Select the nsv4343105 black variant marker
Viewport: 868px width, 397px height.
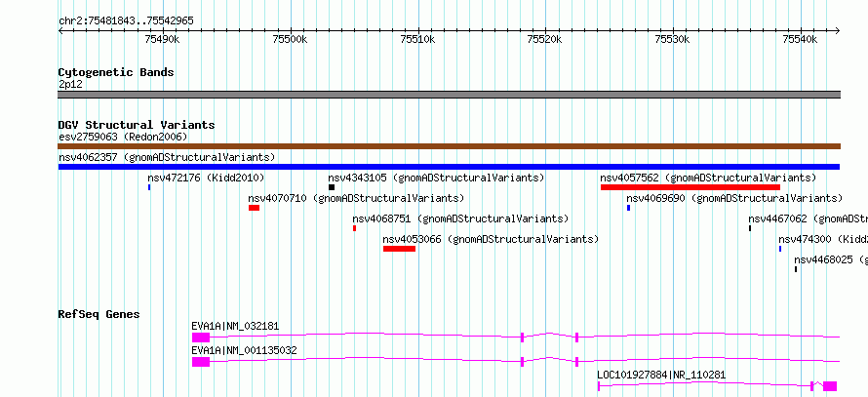pos(331,187)
